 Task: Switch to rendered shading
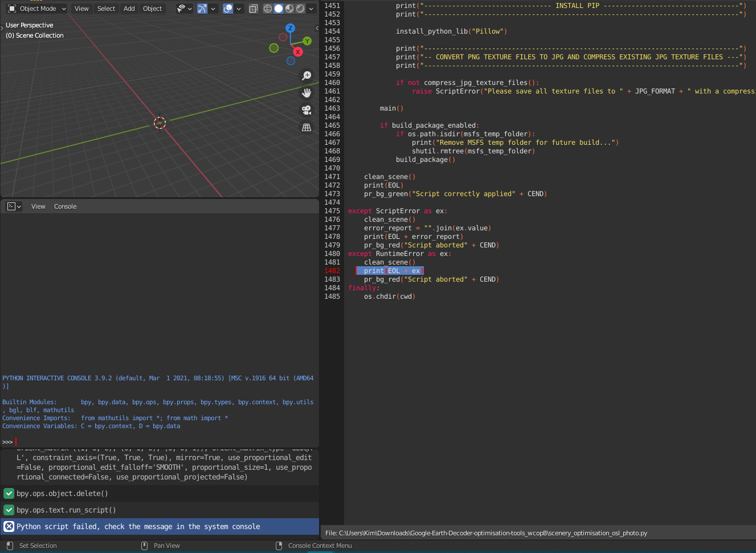300,9
